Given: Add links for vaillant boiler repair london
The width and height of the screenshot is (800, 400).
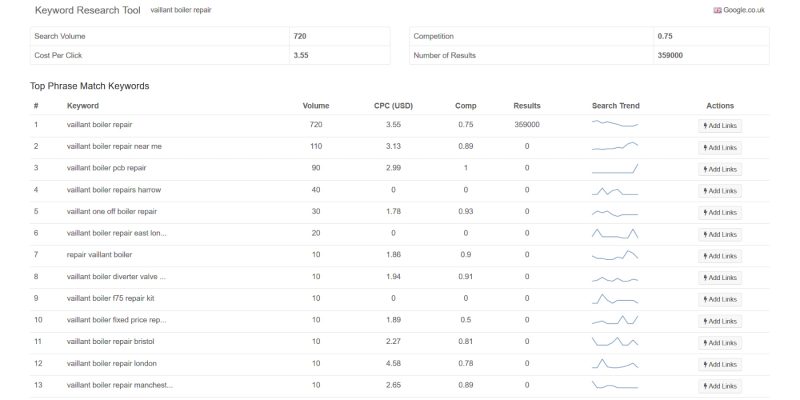Looking at the screenshot, I should pos(720,364).
